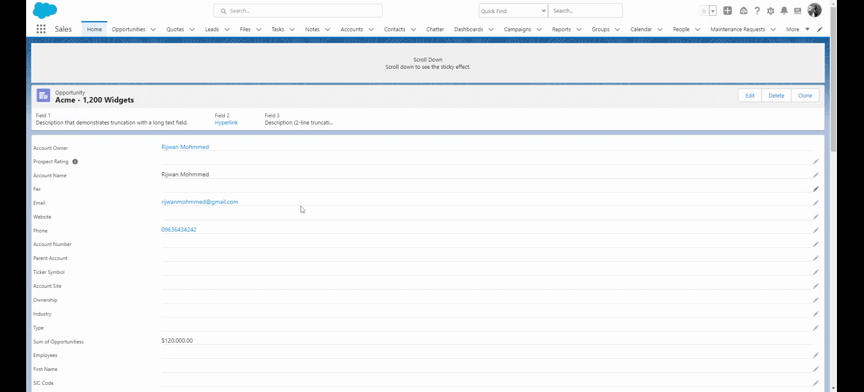This screenshot has height=392, width=864.
Task: Click the Acme - 1,200 Widgets title
Action: (94, 100)
